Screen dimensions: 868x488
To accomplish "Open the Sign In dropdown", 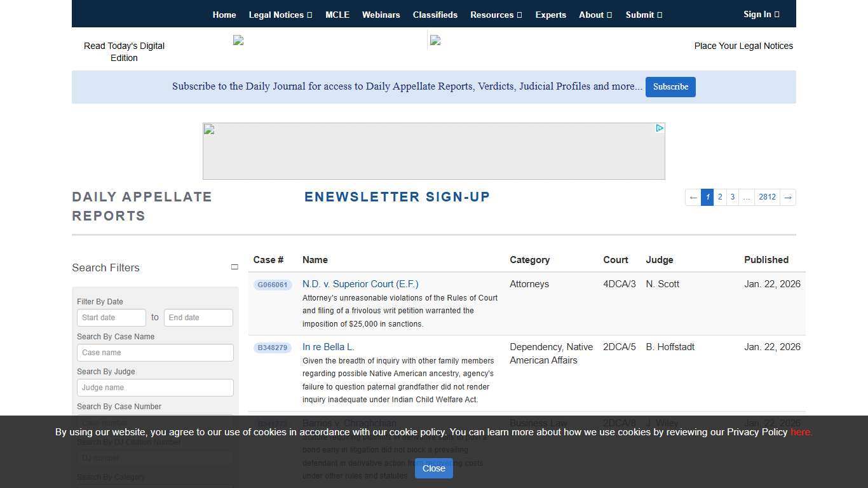I will tap(761, 14).
